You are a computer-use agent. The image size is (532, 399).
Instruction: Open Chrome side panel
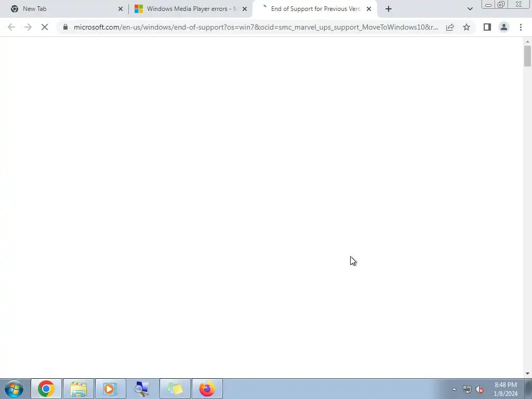tap(487, 27)
